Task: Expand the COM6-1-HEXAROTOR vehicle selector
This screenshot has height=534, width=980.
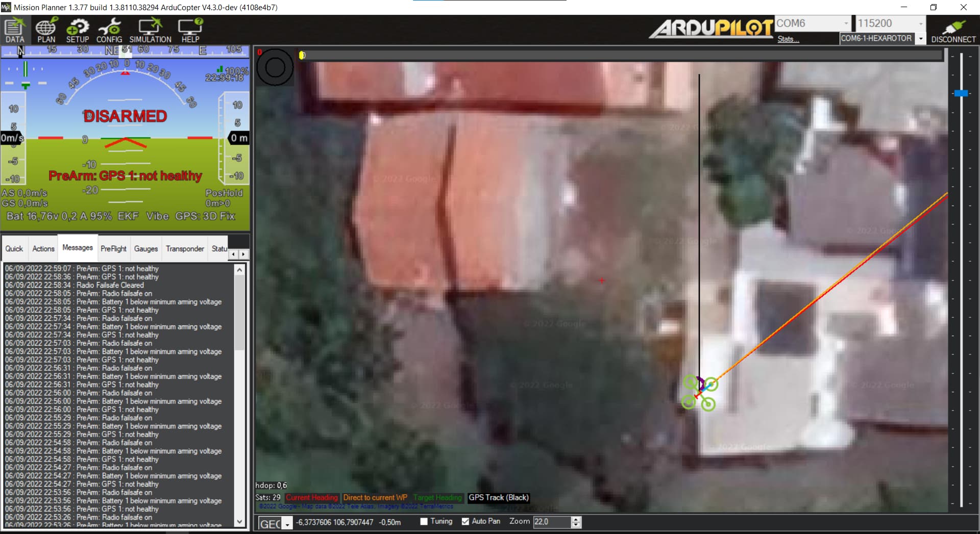Action: point(922,38)
